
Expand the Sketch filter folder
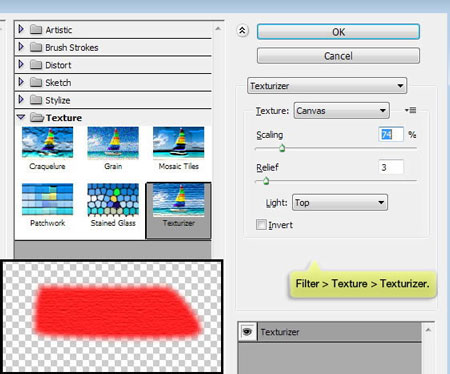[x=21, y=82]
